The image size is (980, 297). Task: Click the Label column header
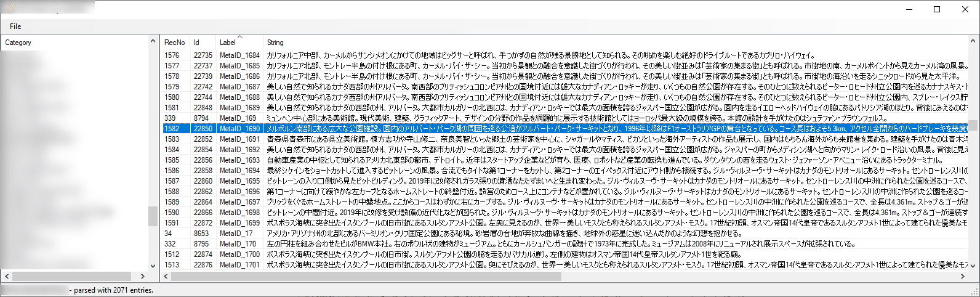coord(240,43)
